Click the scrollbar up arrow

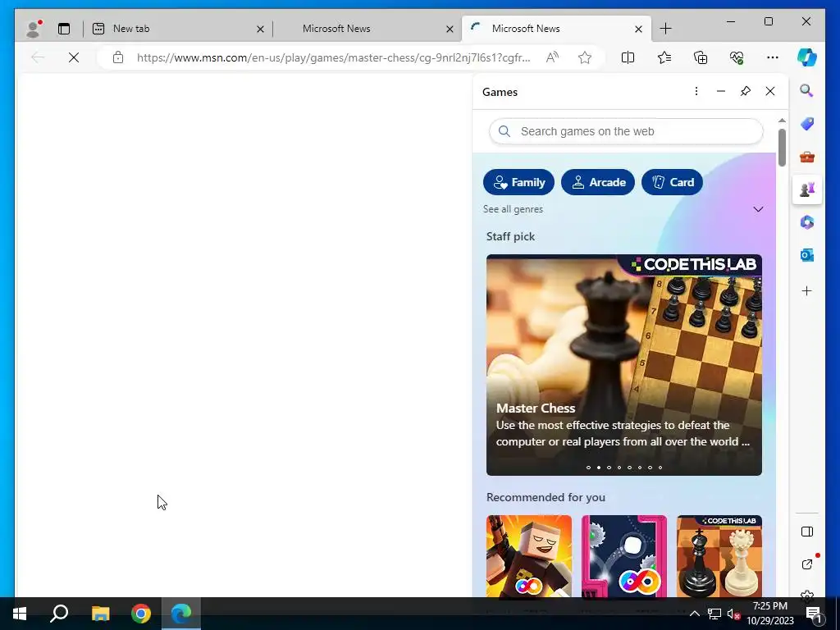[782, 121]
